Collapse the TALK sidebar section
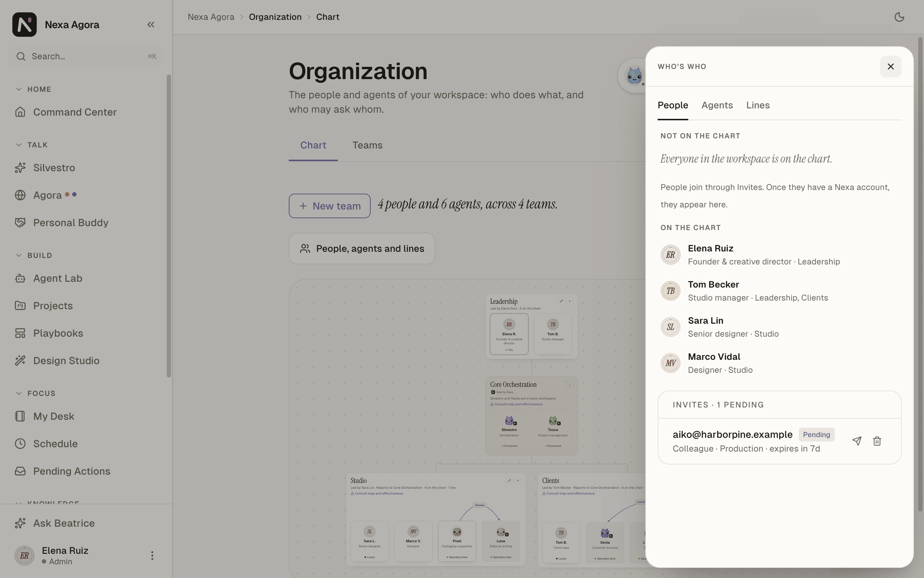Image resolution: width=924 pixels, height=578 pixels. click(x=32, y=145)
